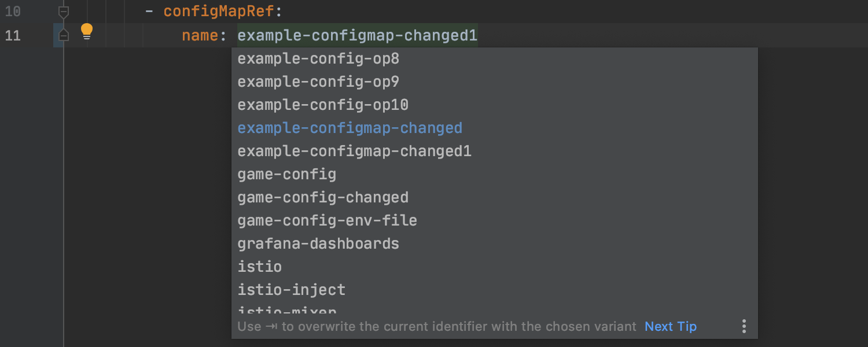Toggle the fold end marker on line 11

(64, 35)
